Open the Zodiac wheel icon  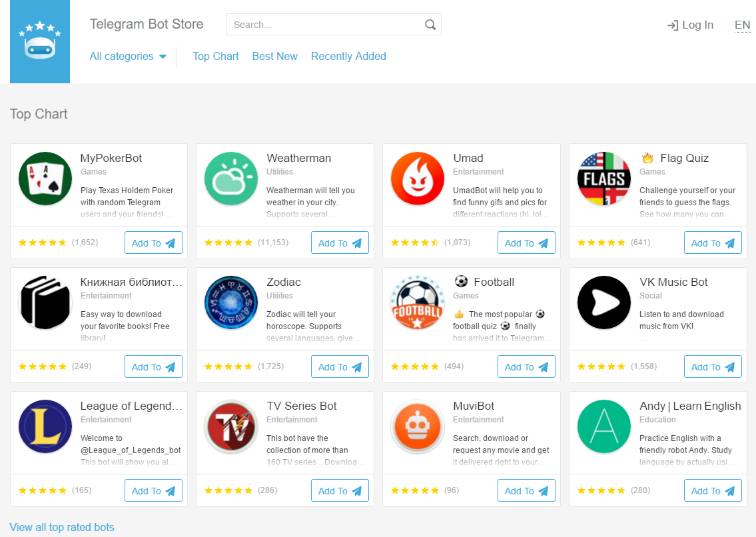pos(231,302)
